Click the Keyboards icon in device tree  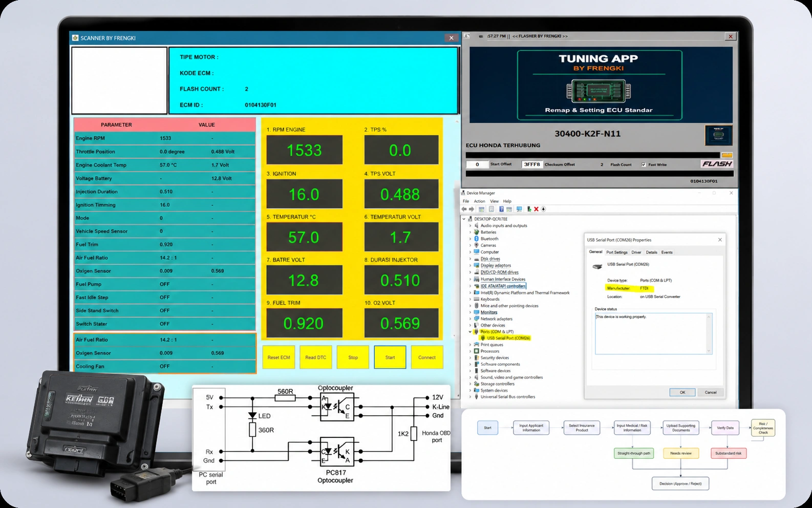tap(476, 299)
